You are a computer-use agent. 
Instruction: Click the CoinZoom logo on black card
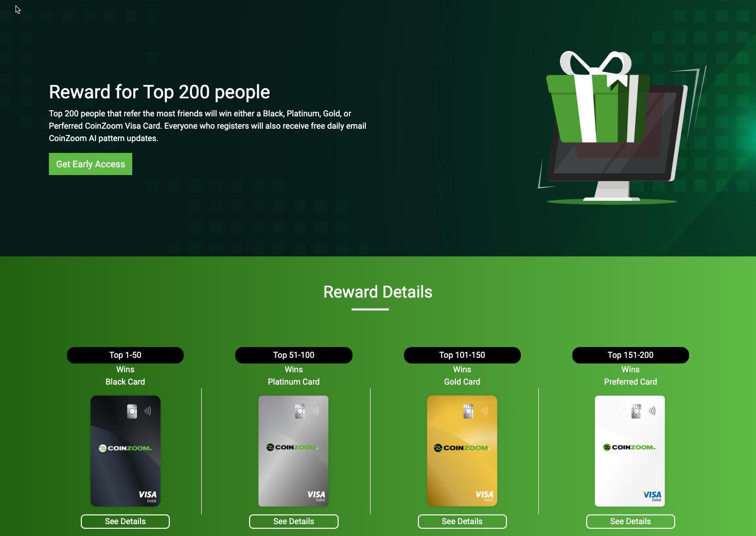pos(126,448)
